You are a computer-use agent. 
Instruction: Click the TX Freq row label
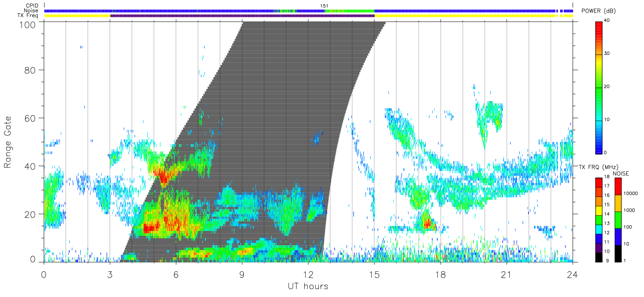[x=29, y=16]
